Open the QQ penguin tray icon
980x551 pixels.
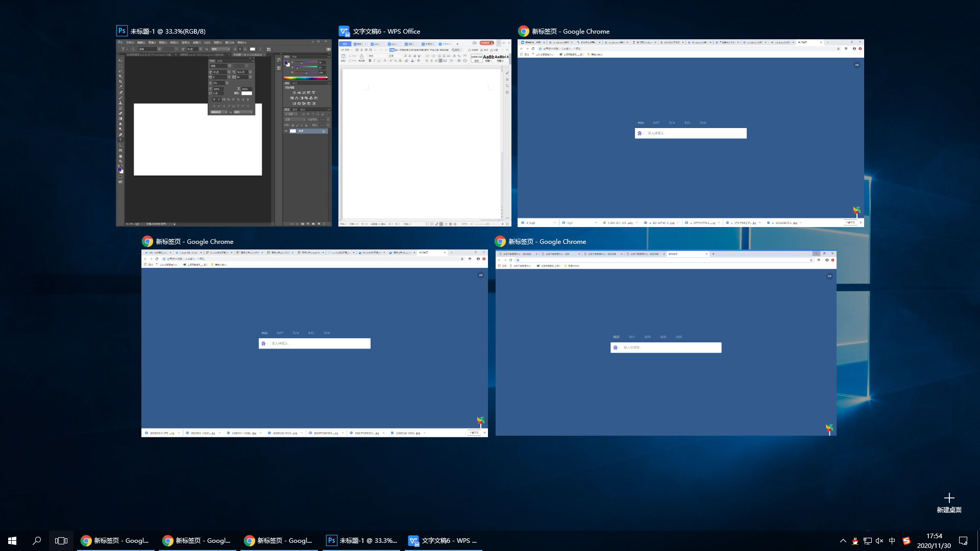pyautogui.click(x=855, y=541)
